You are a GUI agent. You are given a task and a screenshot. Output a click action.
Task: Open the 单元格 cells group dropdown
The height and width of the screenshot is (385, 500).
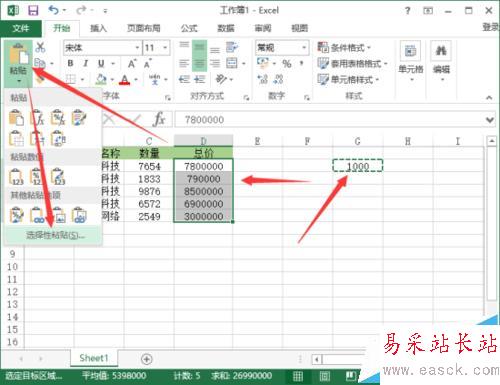(x=411, y=62)
